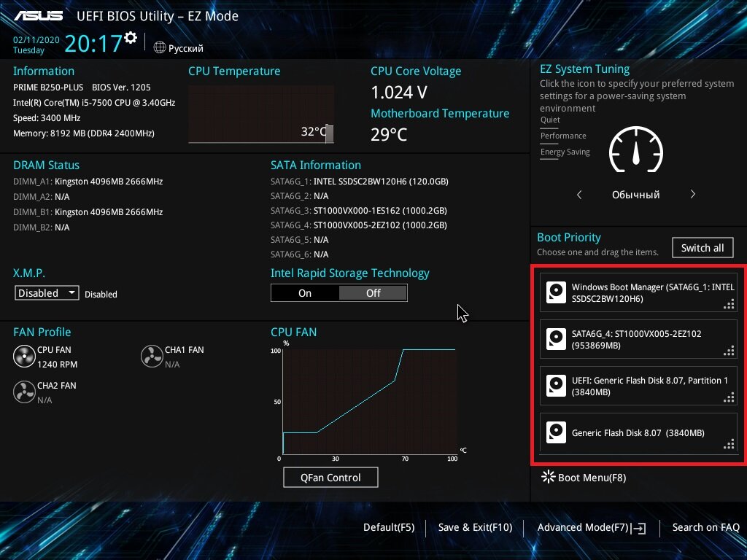Switch Intel Rapid Storage Technology Off
This screenshot has height=560, width=747.
tap(373, 293)
